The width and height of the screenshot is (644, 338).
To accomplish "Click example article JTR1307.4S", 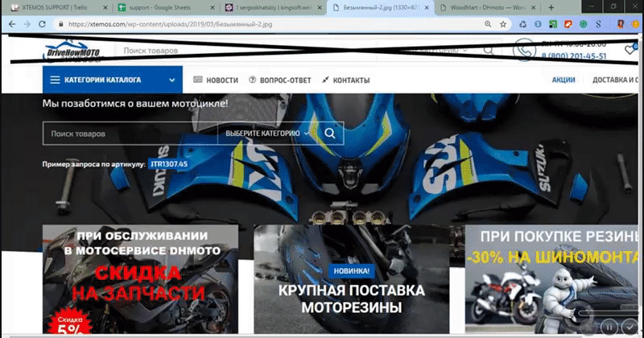I will (x=169, y=164).
